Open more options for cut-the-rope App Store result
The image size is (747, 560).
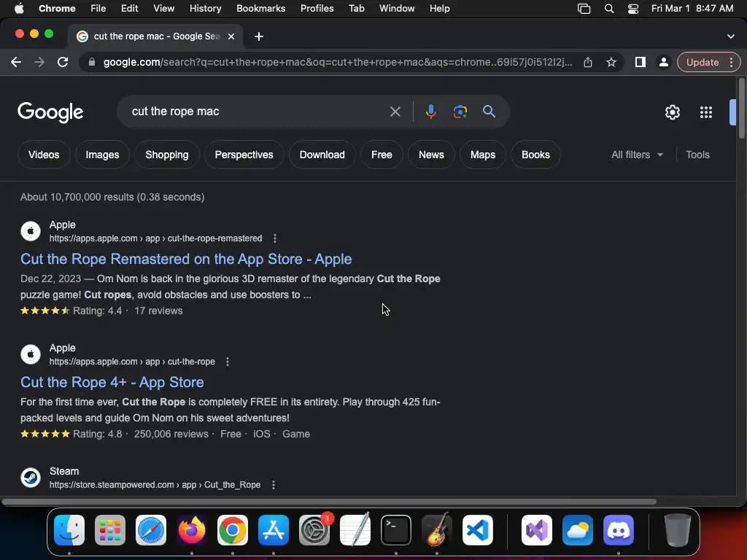[228, 362]
